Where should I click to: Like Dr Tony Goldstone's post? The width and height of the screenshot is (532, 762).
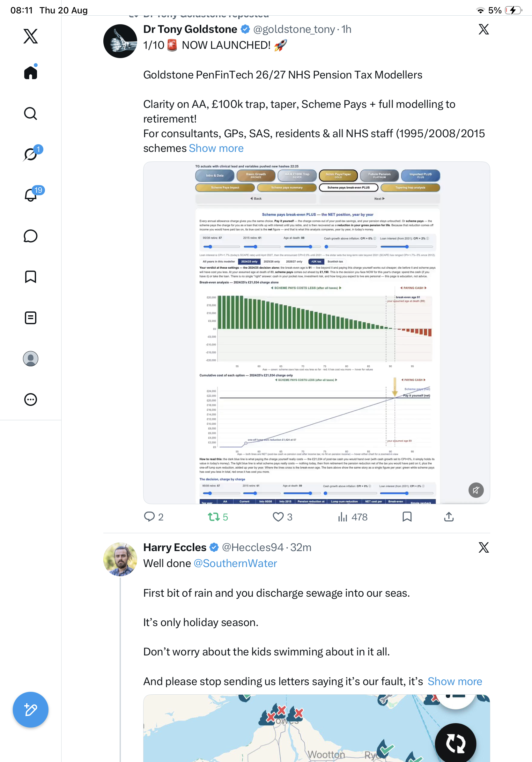(x=282, y=517)
